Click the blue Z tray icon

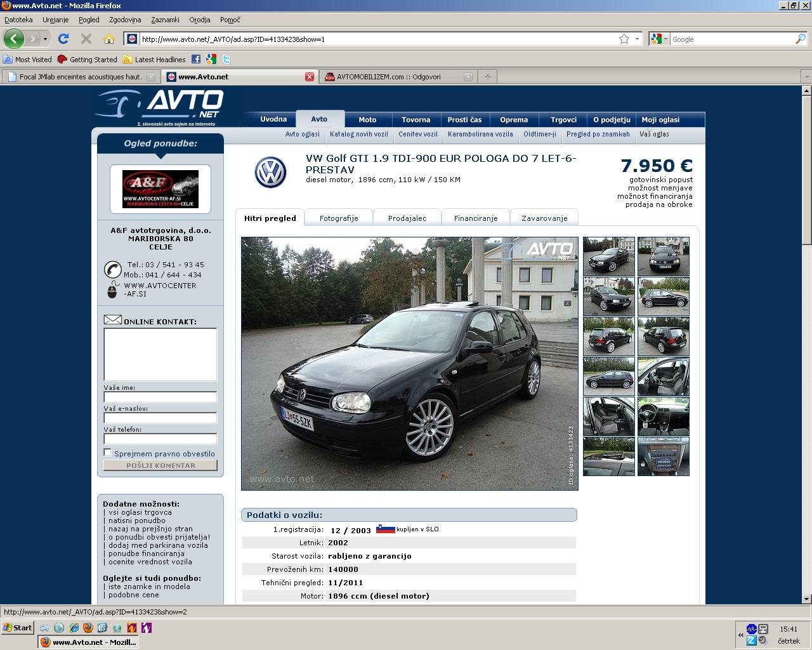(751, 640)
